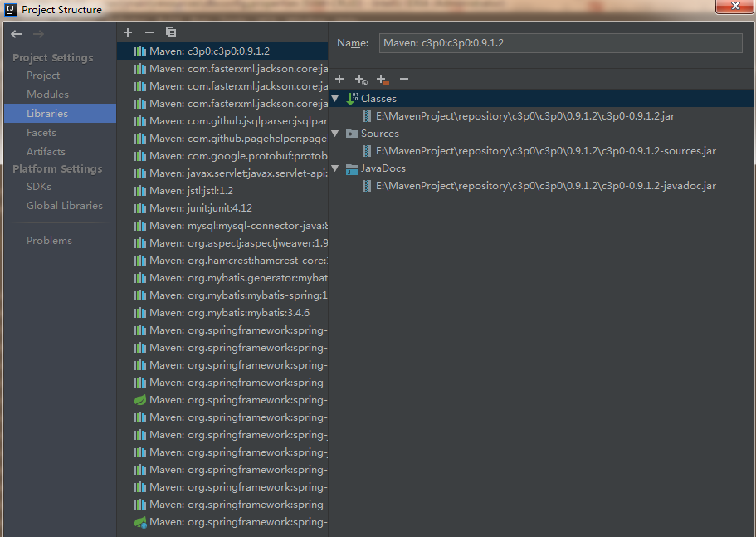Close the Project Structure dialog
Viewport: 756px width, 537px height.
click(x=734, y=7)
